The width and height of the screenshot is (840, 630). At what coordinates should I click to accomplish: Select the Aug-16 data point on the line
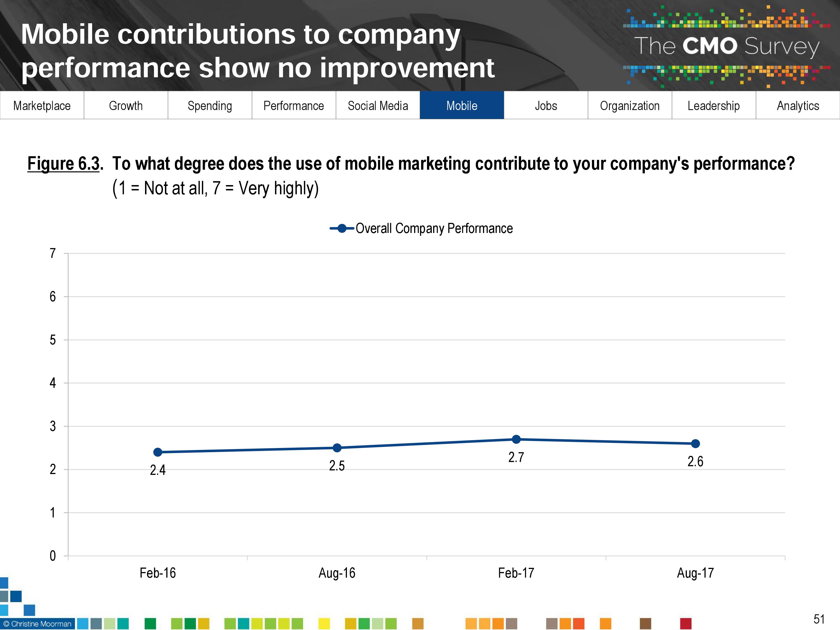337,448
